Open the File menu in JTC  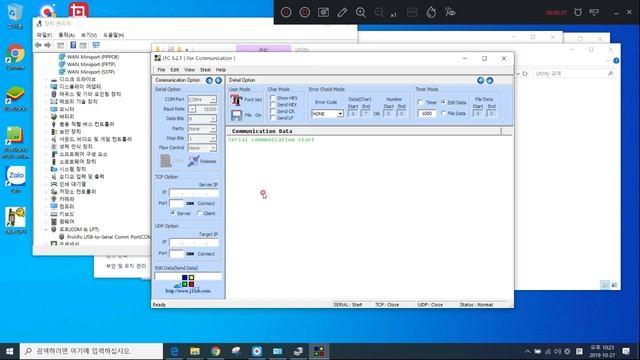(x=161, y=70)
